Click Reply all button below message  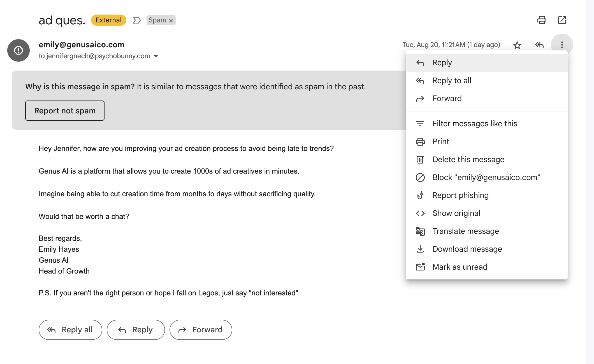pos(70,330)
